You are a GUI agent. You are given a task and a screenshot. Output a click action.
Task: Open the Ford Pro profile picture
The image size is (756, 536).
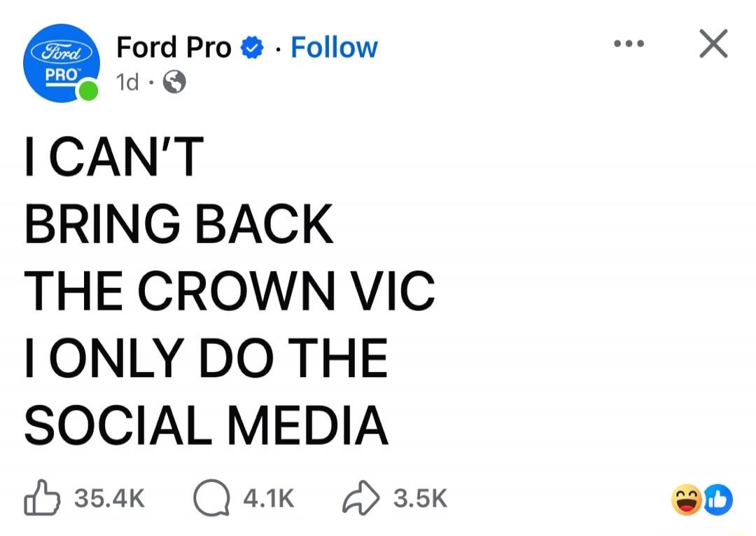62,62
